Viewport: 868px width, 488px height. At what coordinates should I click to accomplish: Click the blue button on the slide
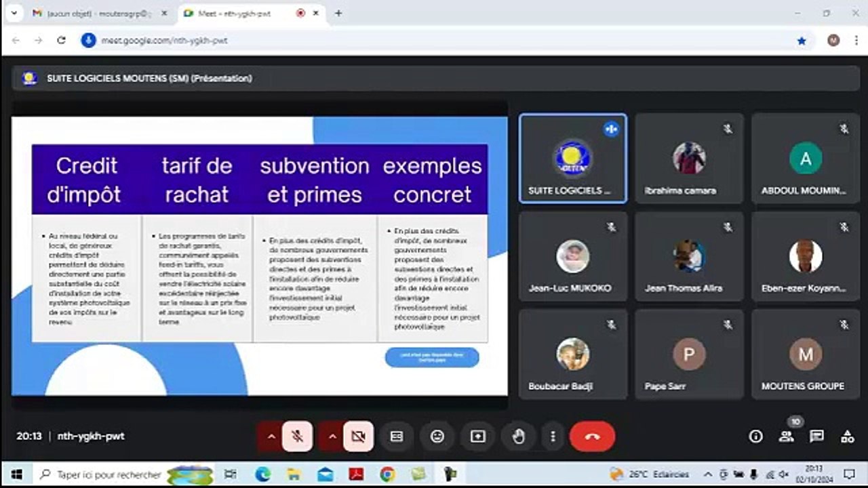[x=432, y=357]
